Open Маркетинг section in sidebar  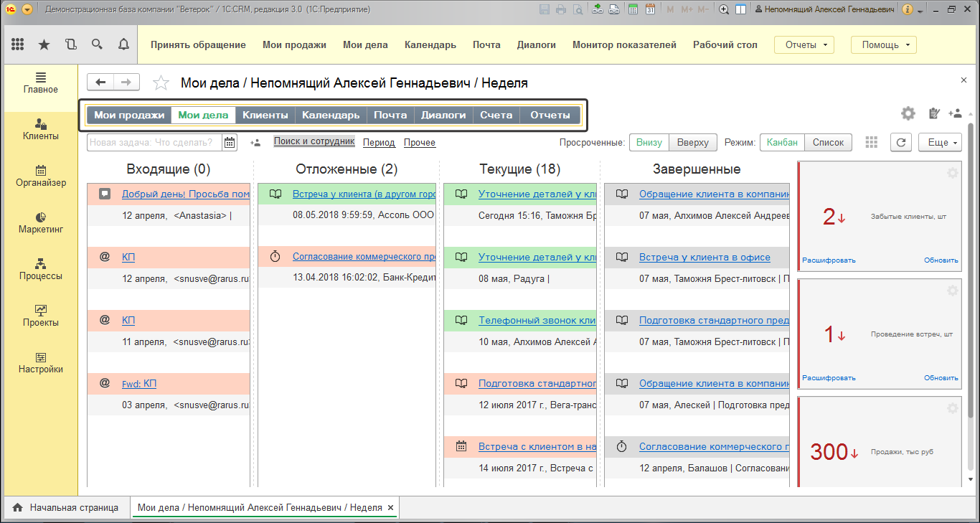pos(41,223)
